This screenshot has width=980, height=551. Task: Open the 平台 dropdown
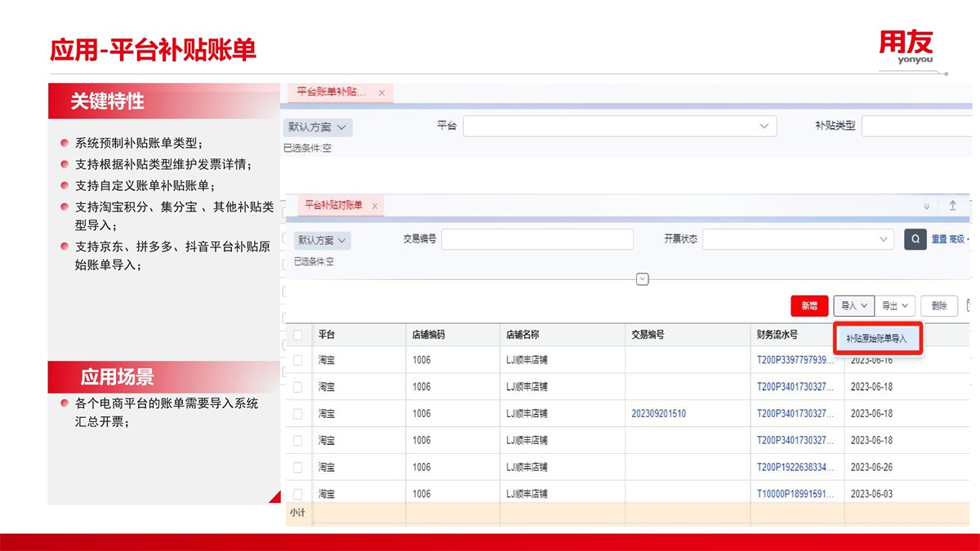point(619,127)
